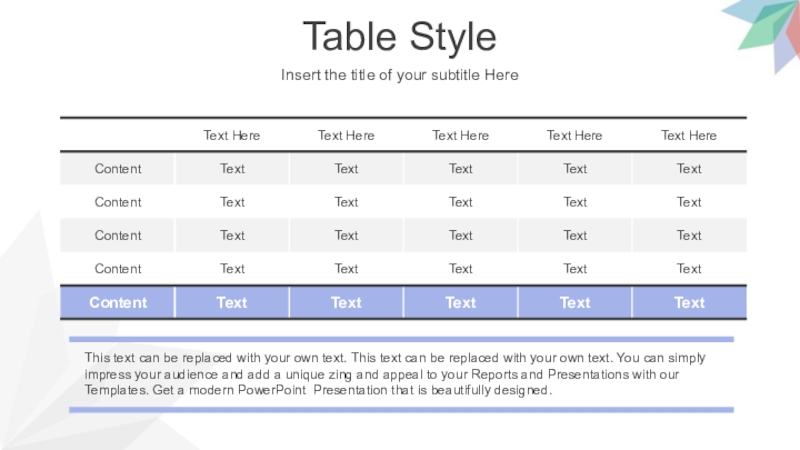Screen dimensions: 800x450
Task: Click the blue line beneath the description text
Action: coord(401,409)
